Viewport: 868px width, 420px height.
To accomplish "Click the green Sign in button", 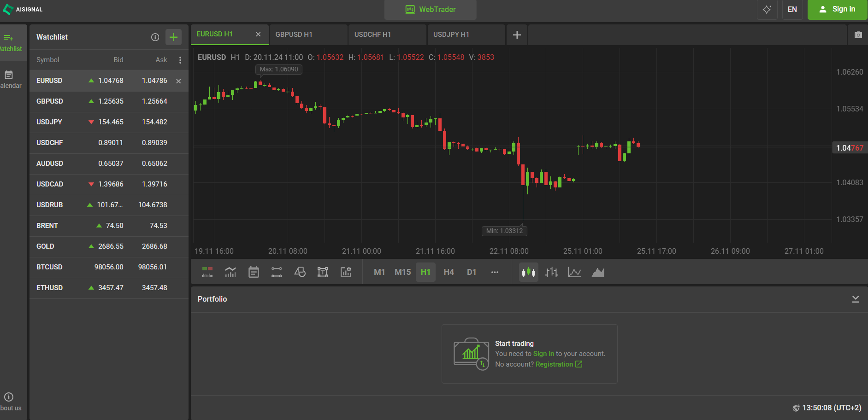I will point(837,10).
